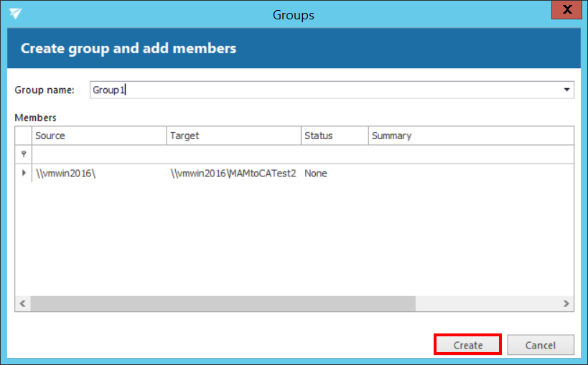
Task: Click the application logo in title bar
Action: (15, 14)
